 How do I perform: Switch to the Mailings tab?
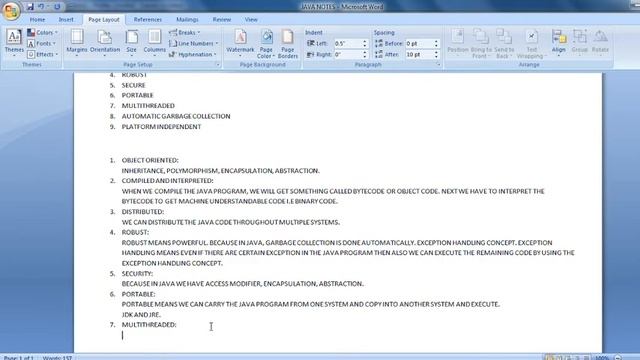coord(187,19)
